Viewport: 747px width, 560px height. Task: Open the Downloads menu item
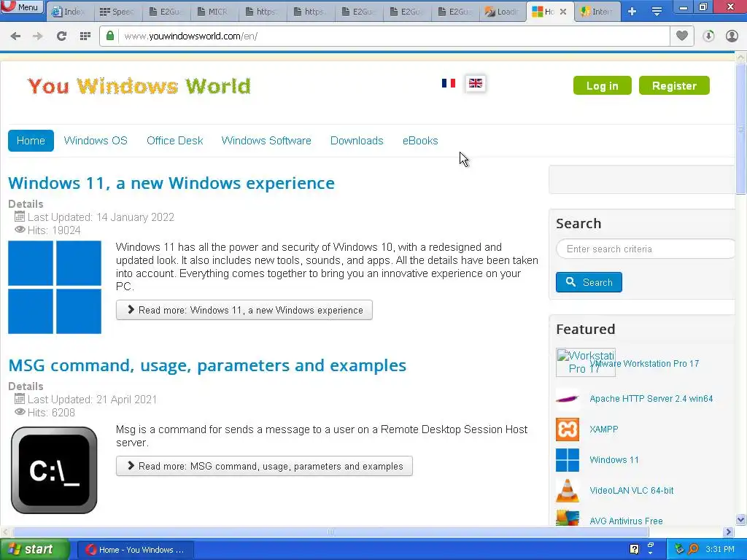[x=357, y=141]
